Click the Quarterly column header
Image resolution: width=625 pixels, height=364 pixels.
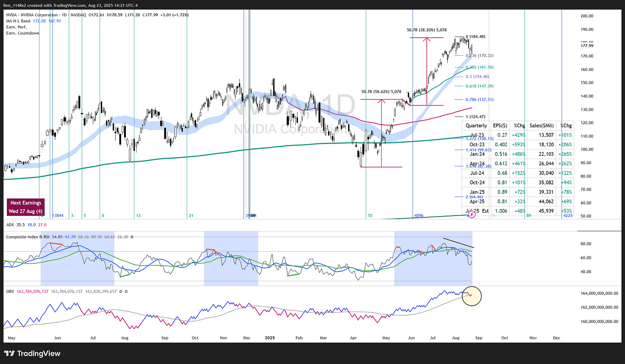pyautogui.click(x=476, y=126)
